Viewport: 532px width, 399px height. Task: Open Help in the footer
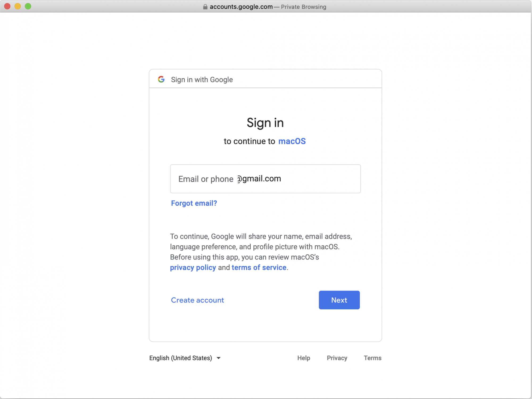coord(304,358)
